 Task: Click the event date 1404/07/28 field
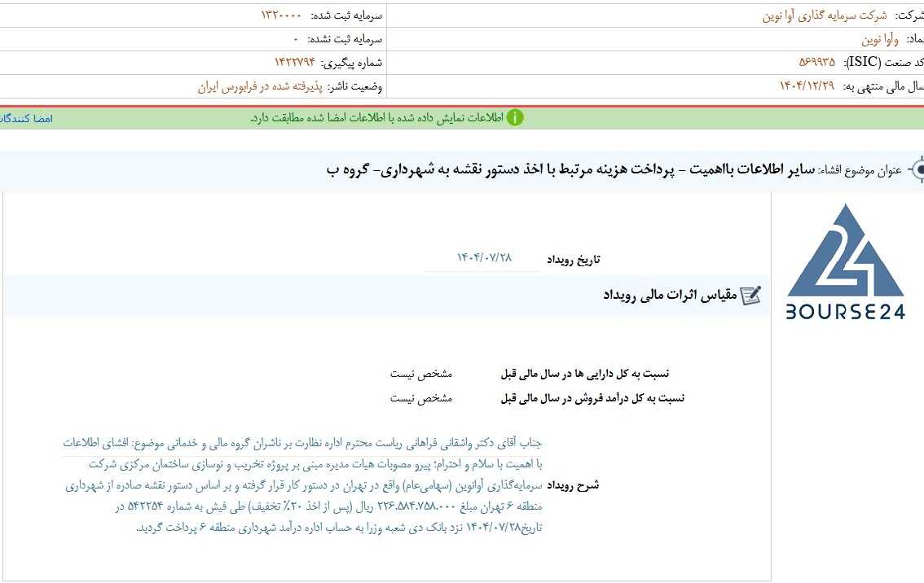pos(484,258)
